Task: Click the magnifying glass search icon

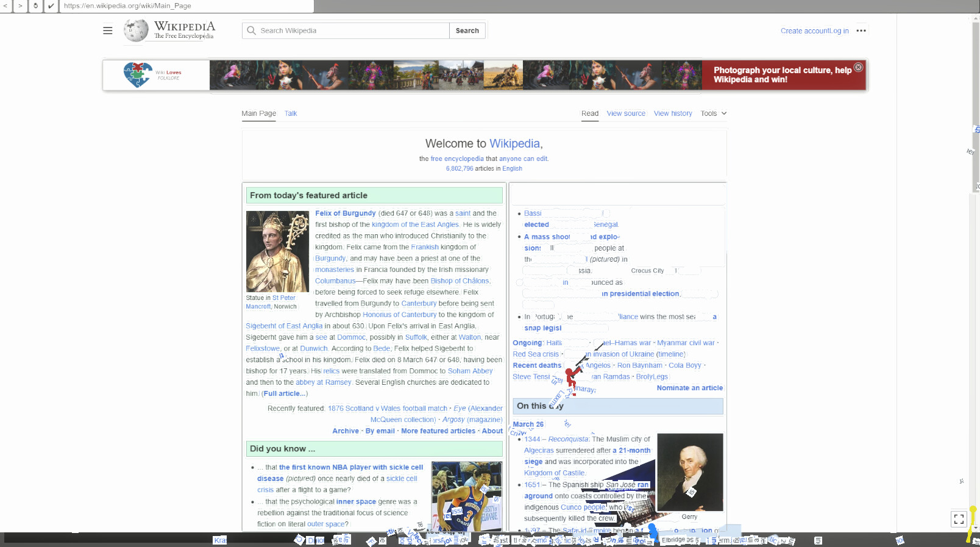Action: (x=251, y=30)
